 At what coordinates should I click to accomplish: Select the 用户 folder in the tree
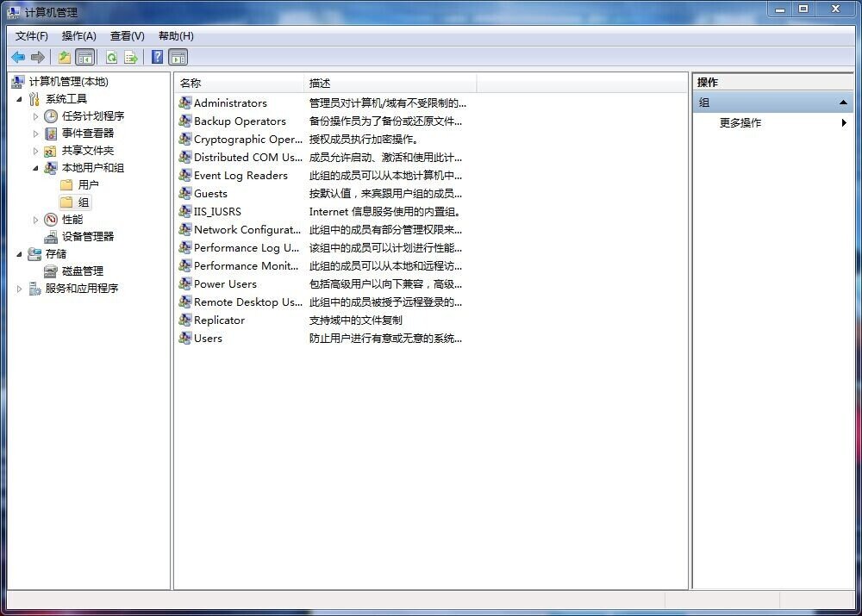point(88,185)
